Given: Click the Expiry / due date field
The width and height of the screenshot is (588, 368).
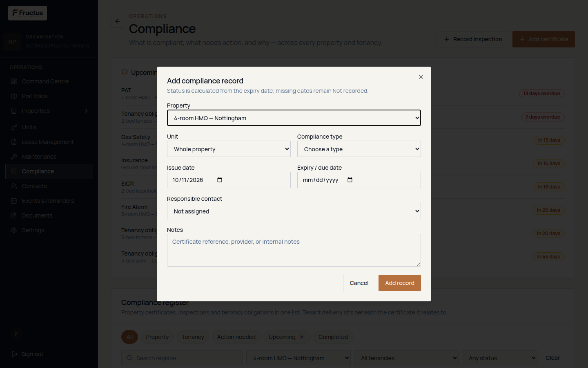Looking at the screenshot, I should tap(359, 180).
